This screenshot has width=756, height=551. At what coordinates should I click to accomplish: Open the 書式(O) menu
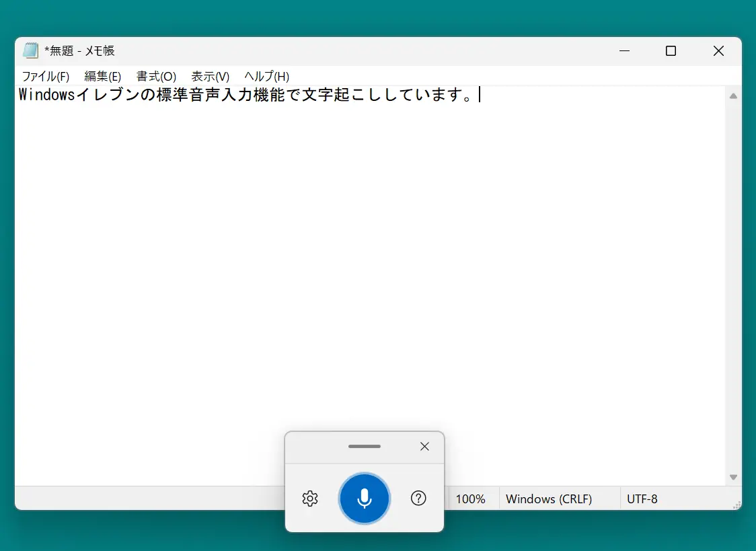coord(155,76)
